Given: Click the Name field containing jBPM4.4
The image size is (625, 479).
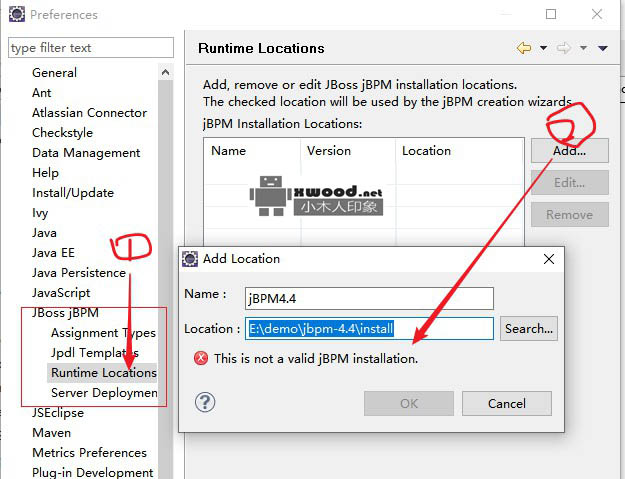Looking at the screenshot, I should (369, 298).
